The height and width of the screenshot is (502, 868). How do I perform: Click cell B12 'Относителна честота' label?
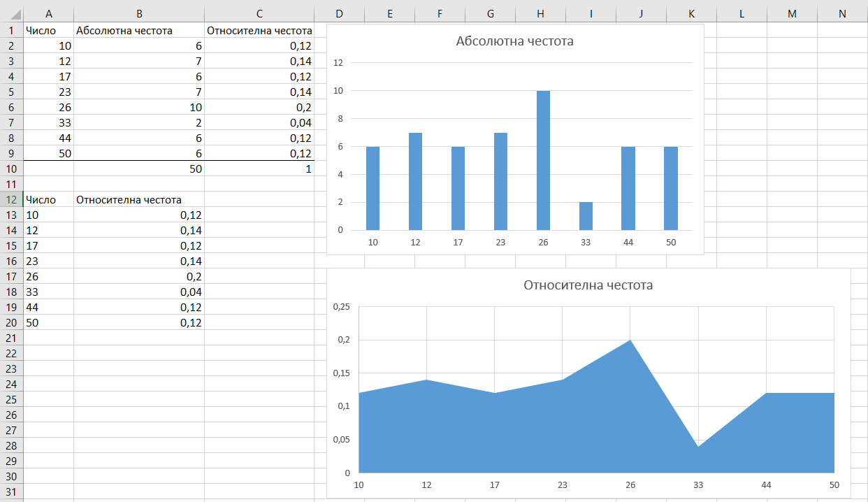tap(138, 199)
